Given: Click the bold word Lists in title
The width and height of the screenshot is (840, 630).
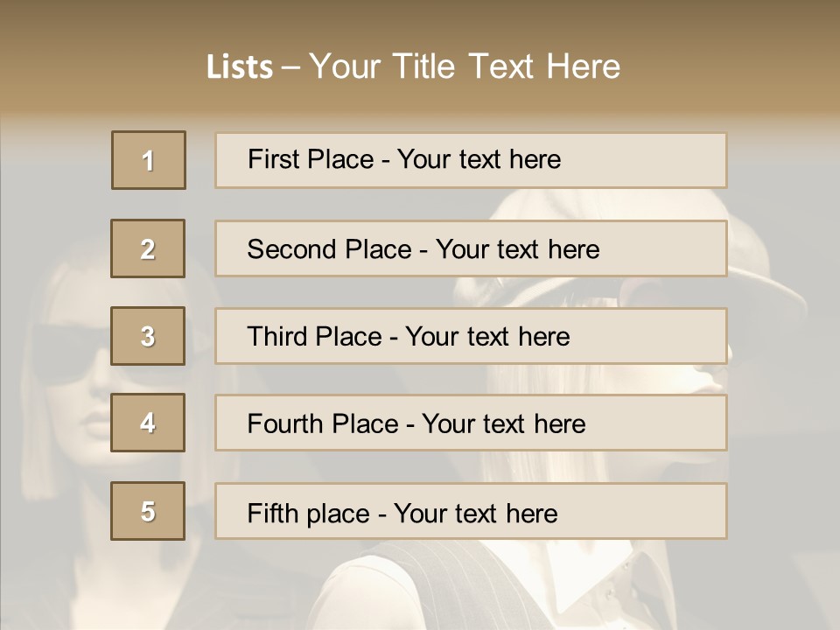Looking at the screenshot, I should 239,67.
